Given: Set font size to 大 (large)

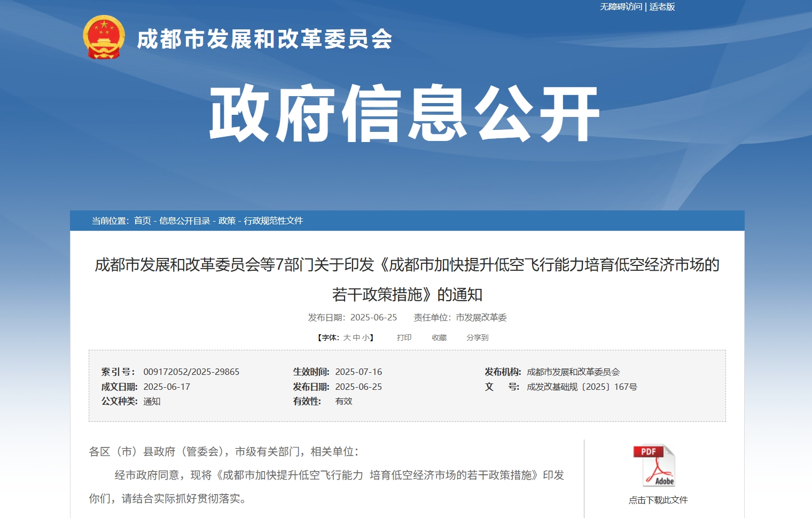Looking at the screenshot, I should (347, 338).
